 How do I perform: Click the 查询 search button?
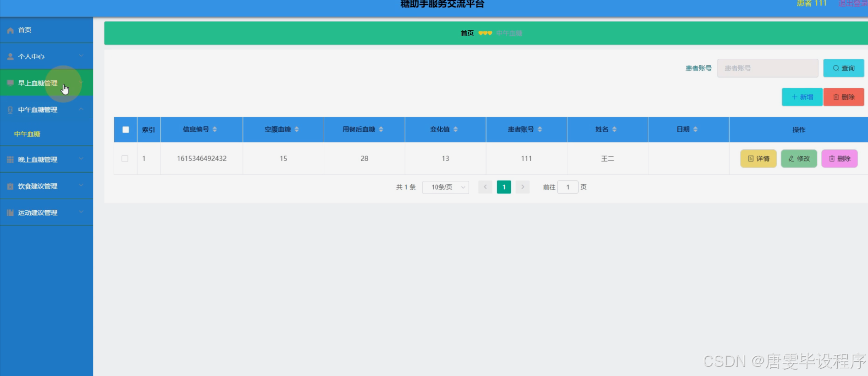point(844,68)
